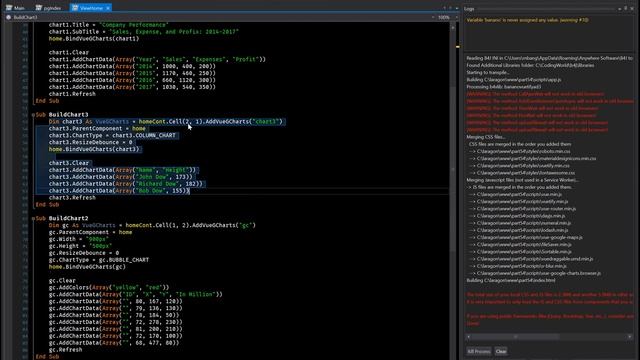Click the ViewHome tab module icon
640x360 pixels.
click(75, 8)
